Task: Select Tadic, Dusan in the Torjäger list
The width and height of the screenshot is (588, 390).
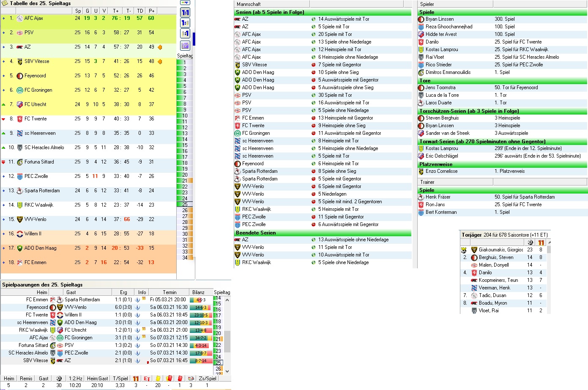Action: click(x=503, y=295)
